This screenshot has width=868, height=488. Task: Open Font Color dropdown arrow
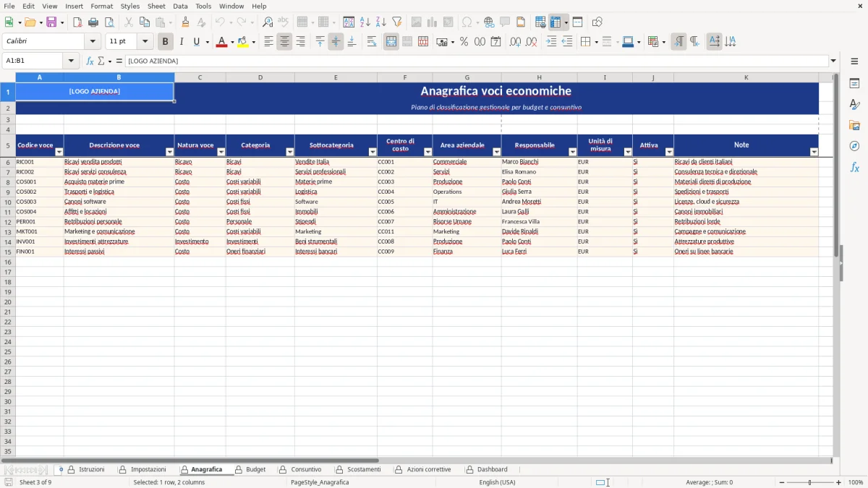click(x=231, y=42)
